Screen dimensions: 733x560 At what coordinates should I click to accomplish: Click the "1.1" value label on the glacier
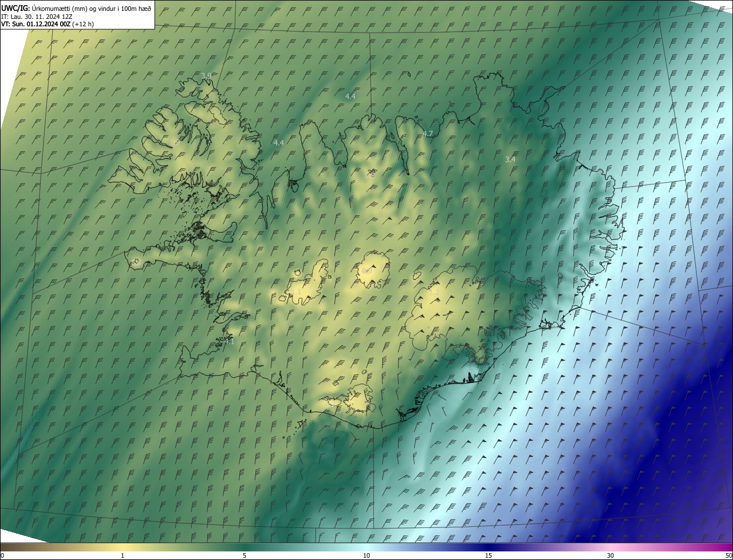pyautogui.click(x=295, y=292)
